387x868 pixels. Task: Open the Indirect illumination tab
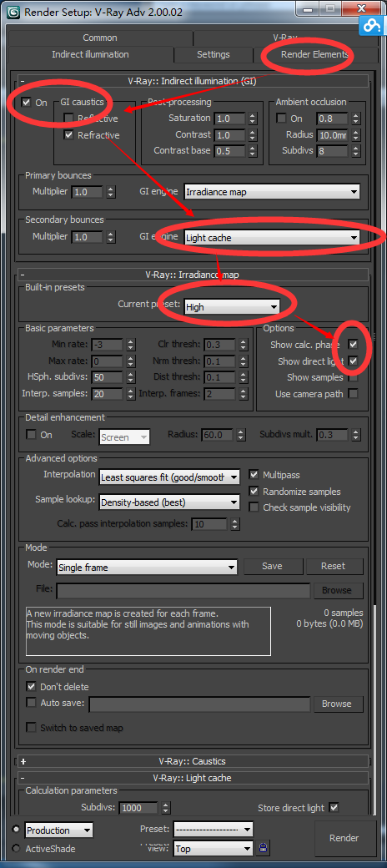coord(90,54)
